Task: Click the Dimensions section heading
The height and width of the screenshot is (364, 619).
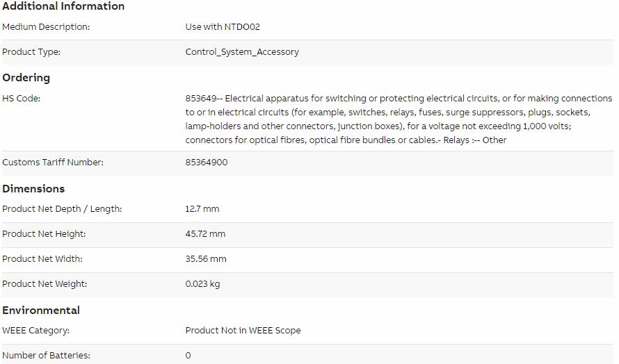Action: pyautogui.click(x=33, y=188)
